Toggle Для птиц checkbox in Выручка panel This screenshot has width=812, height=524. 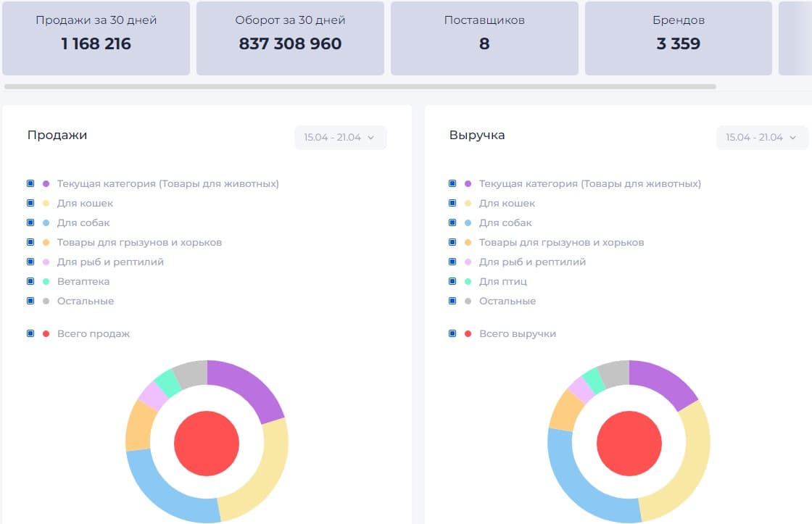tap(452, 282)
